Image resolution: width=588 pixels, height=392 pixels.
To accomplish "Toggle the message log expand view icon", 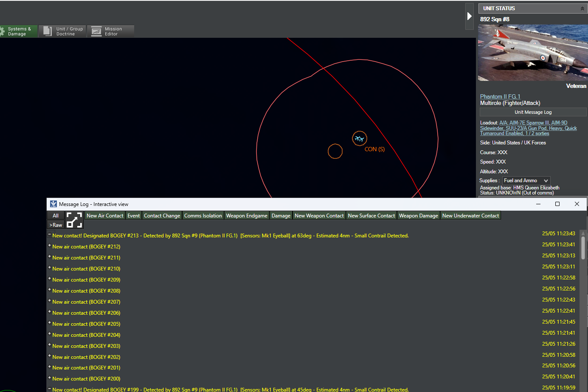I will [74, 220].
